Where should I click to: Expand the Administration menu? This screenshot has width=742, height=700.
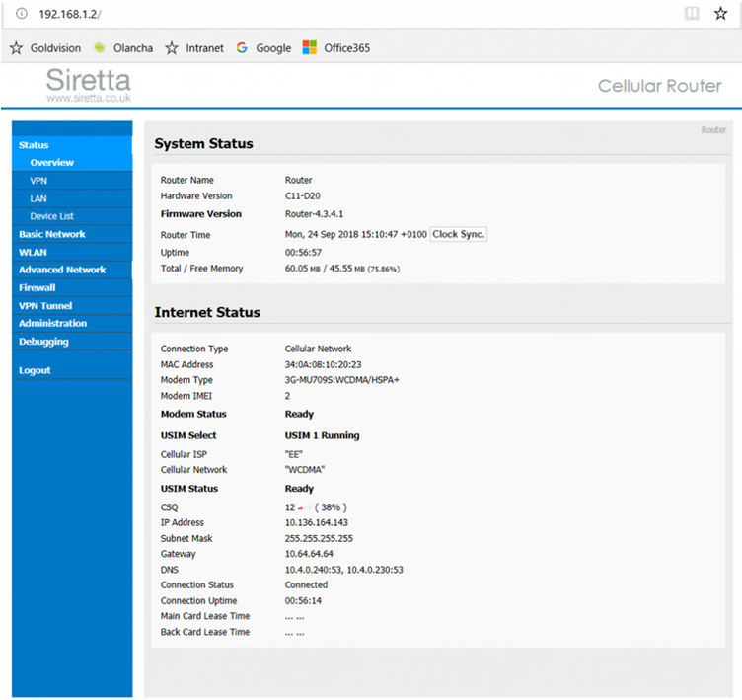coord(72,323)
